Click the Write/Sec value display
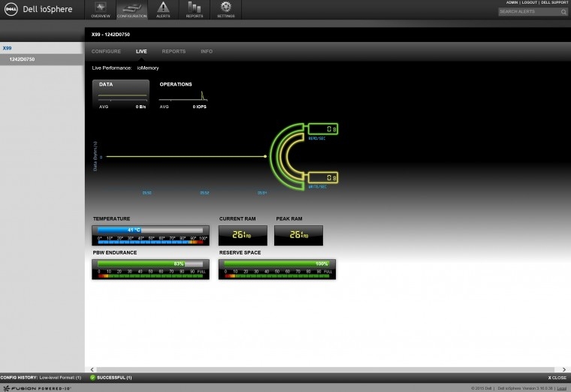 323,178
